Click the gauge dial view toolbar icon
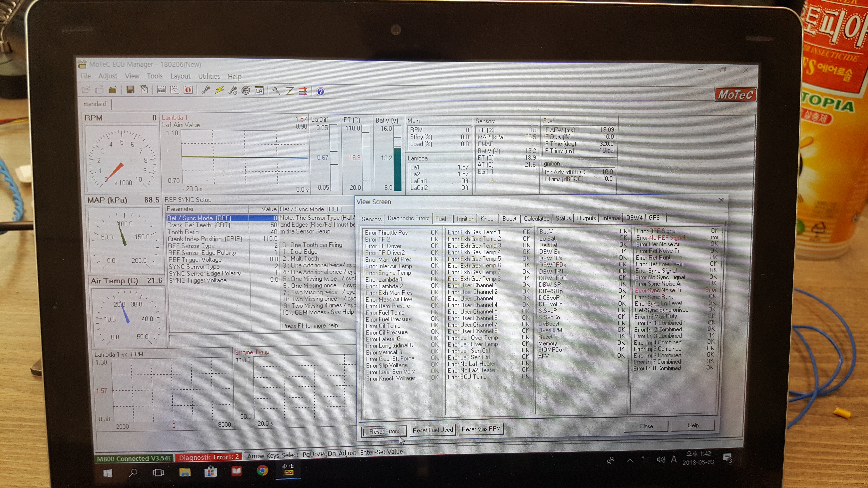This screenshot has height=488, width=868. (x=175, y=90)
